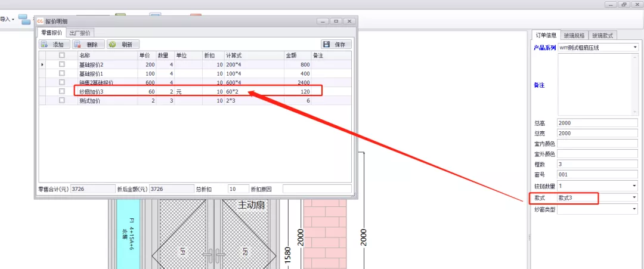Check the box for 基础报价2 row
Screen dimensions: 644x269
[61, 64]
